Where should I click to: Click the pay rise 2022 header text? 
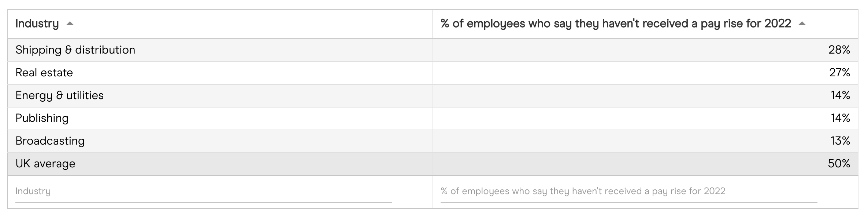615,24
